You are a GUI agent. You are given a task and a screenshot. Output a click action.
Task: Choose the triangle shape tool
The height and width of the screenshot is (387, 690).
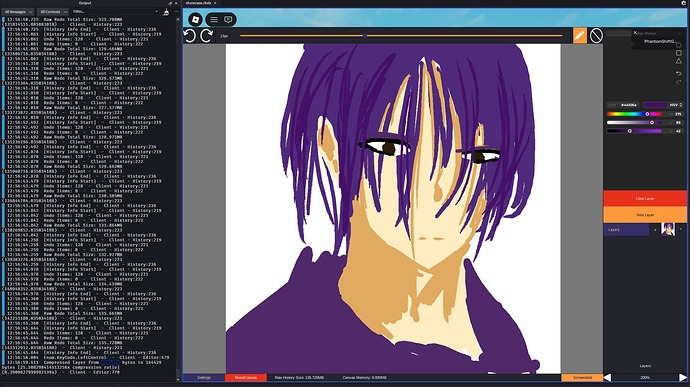tap(679, 61)
